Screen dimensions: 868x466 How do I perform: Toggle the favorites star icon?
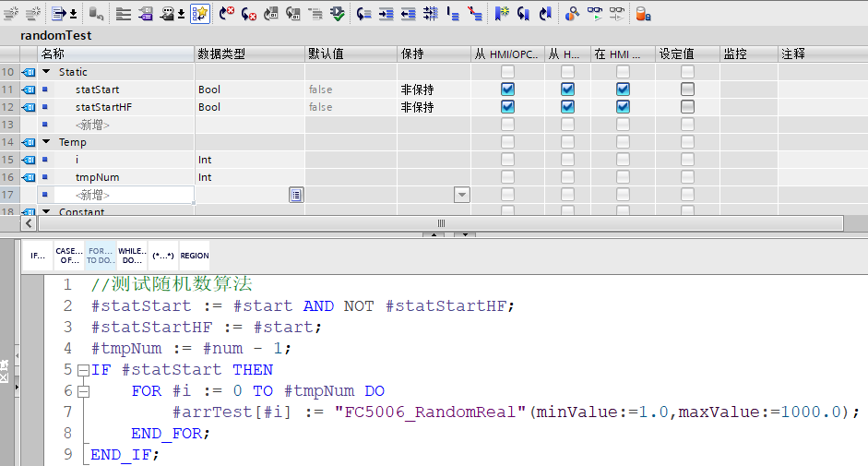pos(200,13)
